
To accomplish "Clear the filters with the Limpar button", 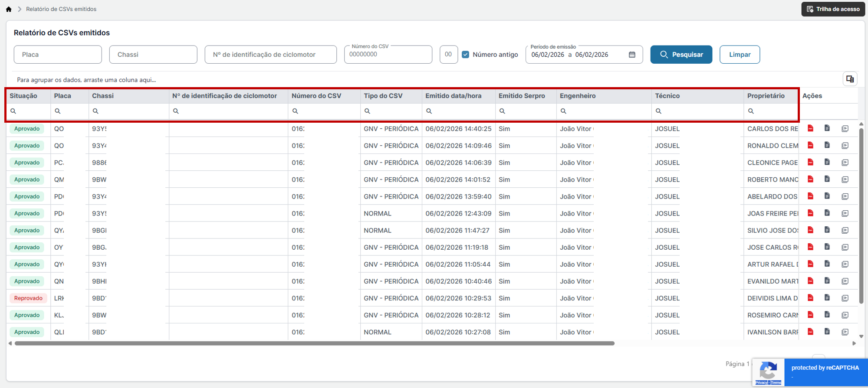I will [x=740, y=55].
